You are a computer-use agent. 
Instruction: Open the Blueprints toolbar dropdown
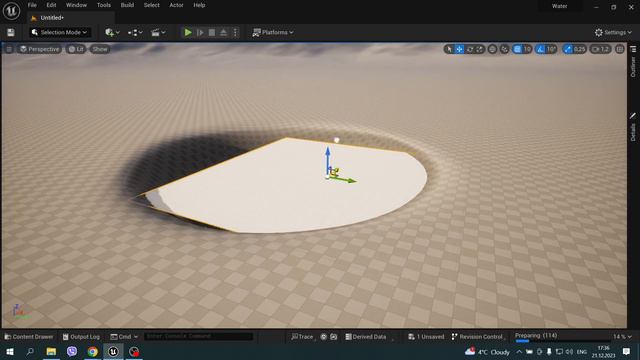135,32
